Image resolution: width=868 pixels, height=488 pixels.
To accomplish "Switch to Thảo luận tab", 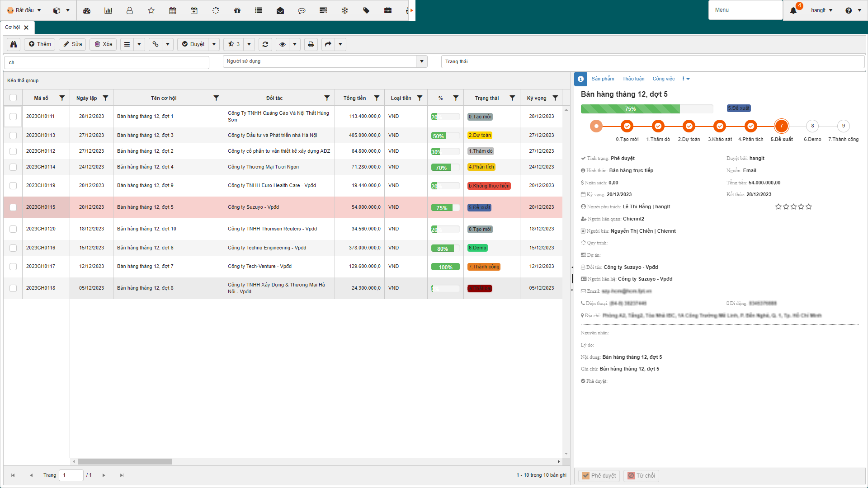I will 633,79.
